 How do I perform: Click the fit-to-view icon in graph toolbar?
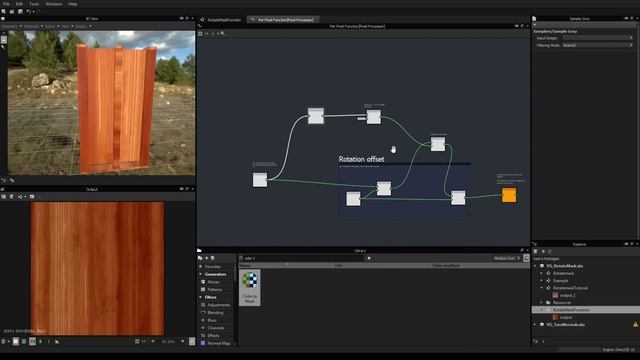click(200, 33)
